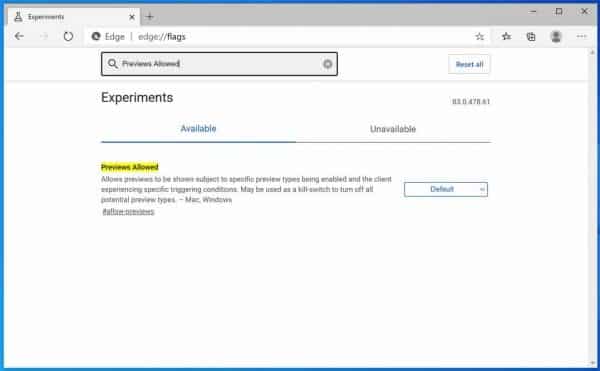
Task: Open the Default dropdown for Previews Allowed
Action: pos(446,189)
